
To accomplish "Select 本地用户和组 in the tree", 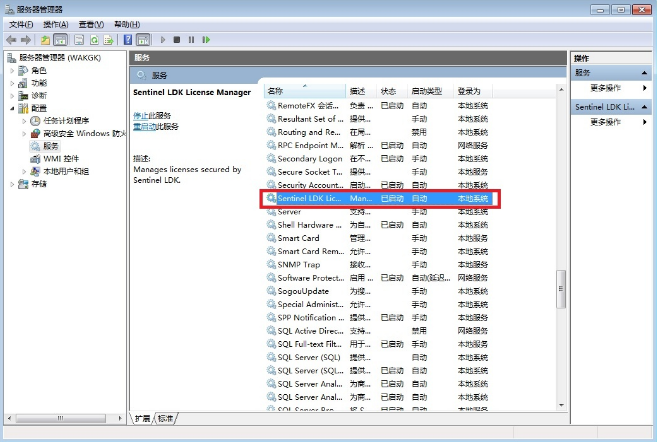I will pos(66,171).
